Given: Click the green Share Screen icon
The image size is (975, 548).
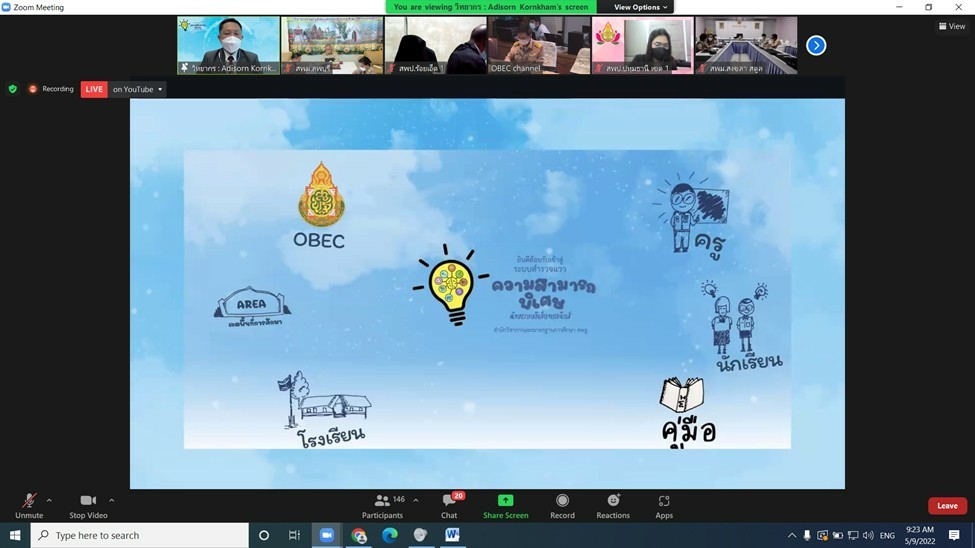Looking at the screenshot, I should click(506, 501).
